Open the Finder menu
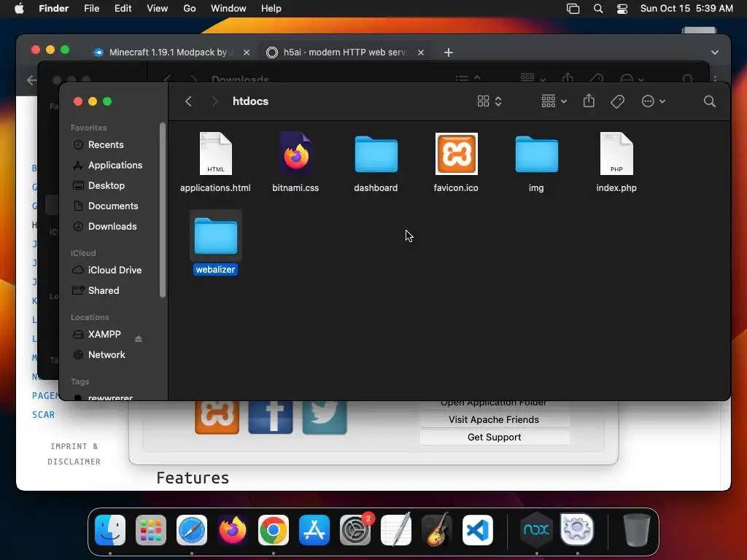 (x=54, y=8)
